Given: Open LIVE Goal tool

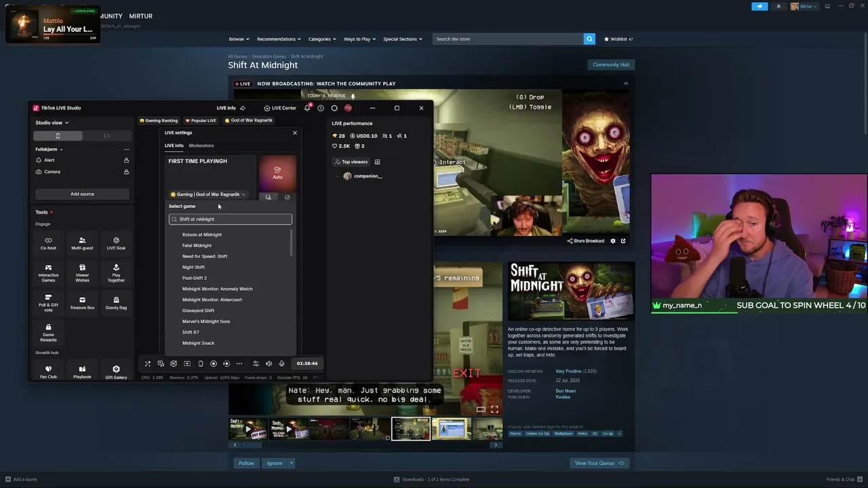Looking at the screenshot, I should pyautogui.click(x=116, y=243).
